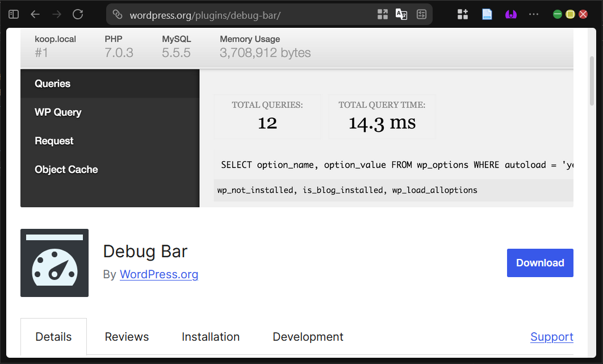Click the Debug Bar plugin title
The image size is (603, 364).
tap(145, 251)
